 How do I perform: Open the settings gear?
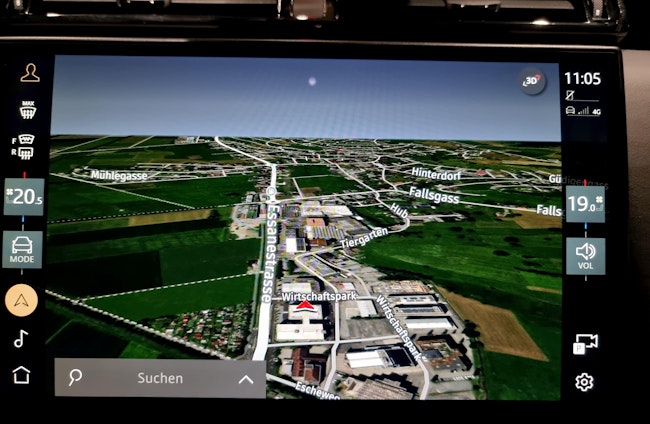coord(584,382)
